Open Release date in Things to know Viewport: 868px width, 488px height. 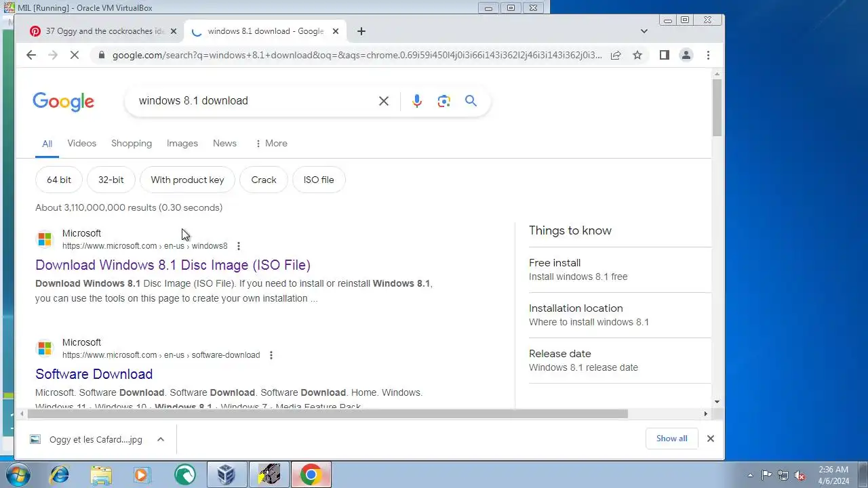(620, 361)
